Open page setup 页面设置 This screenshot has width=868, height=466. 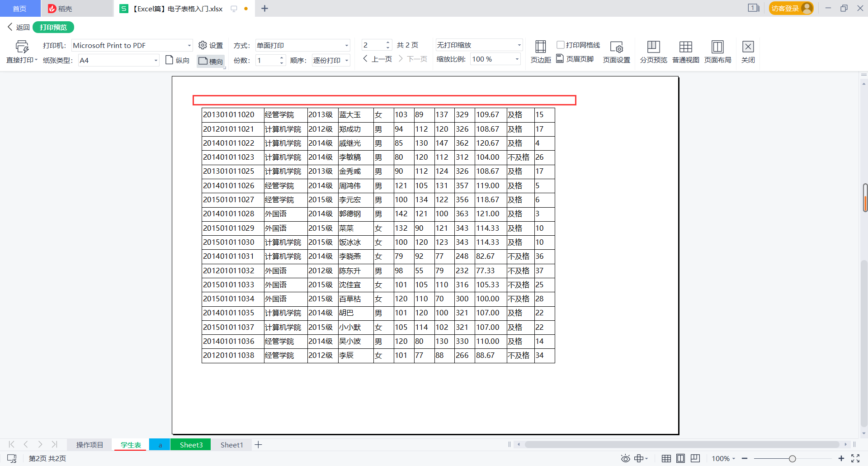pyautogui.click(x=616, y=52)
